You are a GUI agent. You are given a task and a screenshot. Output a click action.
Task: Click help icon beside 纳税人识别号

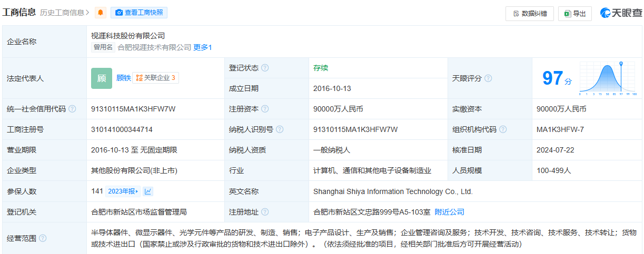click(x=280, y=129)
